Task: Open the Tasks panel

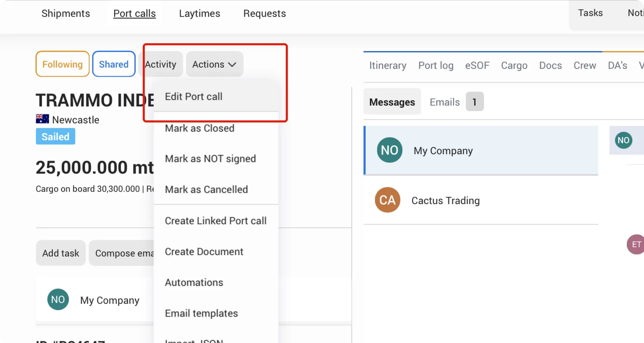Action: point(590,13)
